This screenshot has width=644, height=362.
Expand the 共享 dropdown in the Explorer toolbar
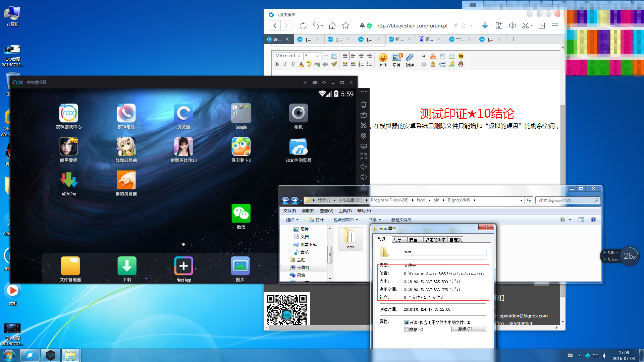coord(375,220)
